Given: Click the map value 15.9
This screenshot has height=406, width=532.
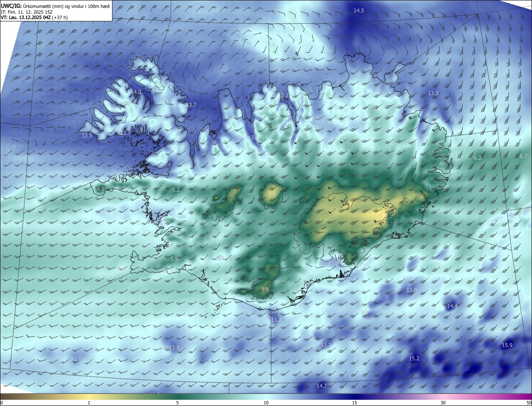Looking at the screenshot, I should tap(507, 345).
